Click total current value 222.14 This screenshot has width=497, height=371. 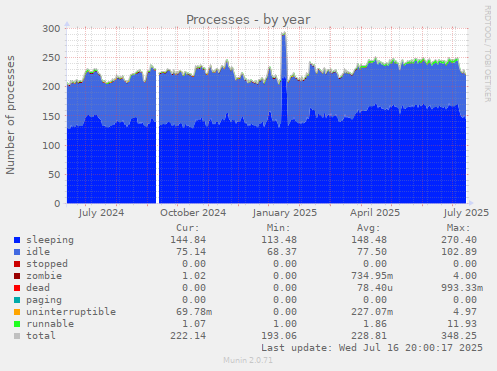188,336
